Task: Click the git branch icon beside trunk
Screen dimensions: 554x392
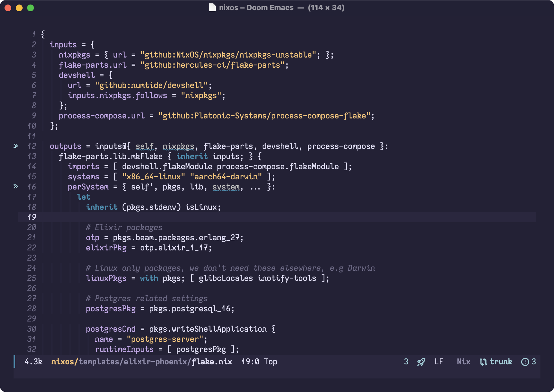Action: 483,362
